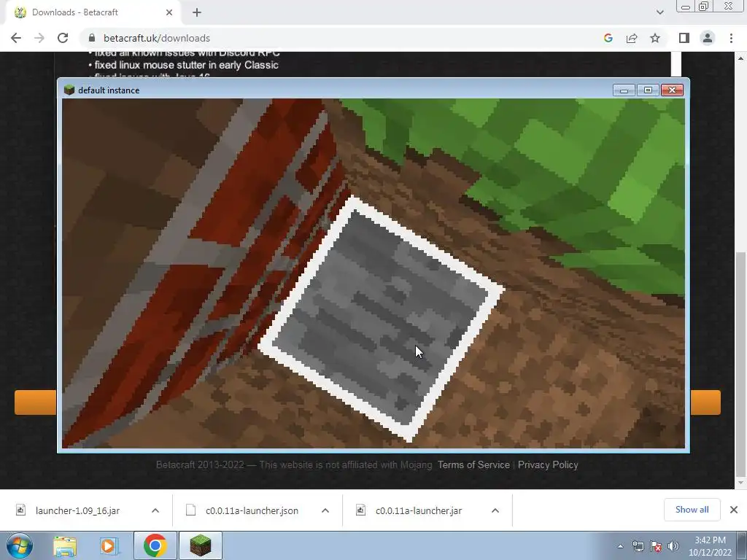Image resolution: width=747 pixels, height=560 pixels.
Task: Click the page scrollbar up arrow
Action: (740, 58)
